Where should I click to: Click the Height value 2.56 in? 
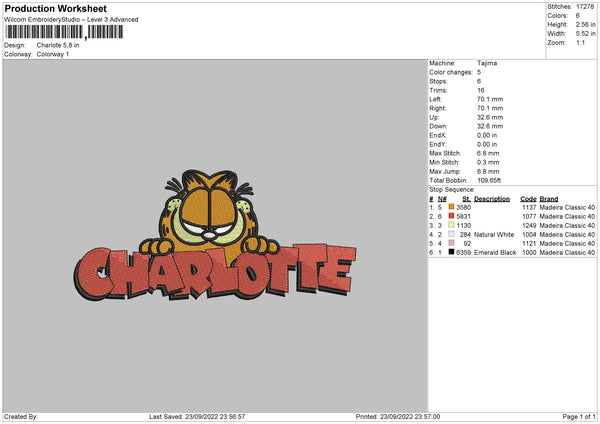pyautogui.click(x=585, y=24)
